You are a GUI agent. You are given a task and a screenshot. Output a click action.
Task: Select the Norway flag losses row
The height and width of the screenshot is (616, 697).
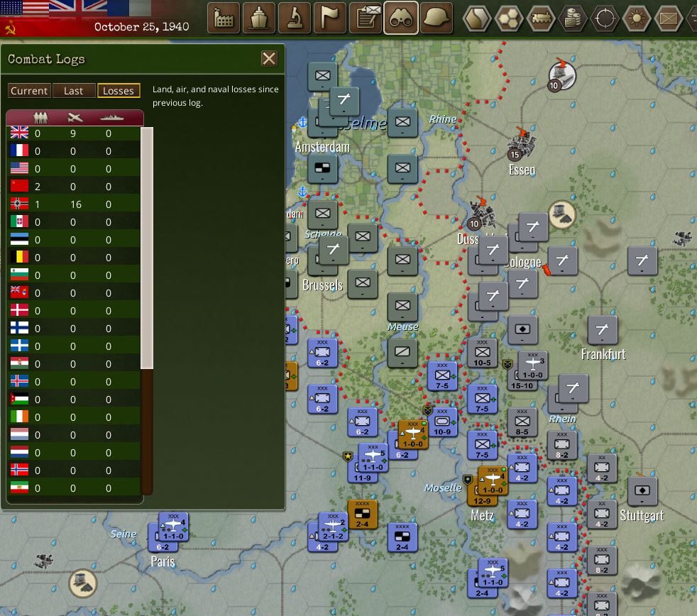coord(73,471)
